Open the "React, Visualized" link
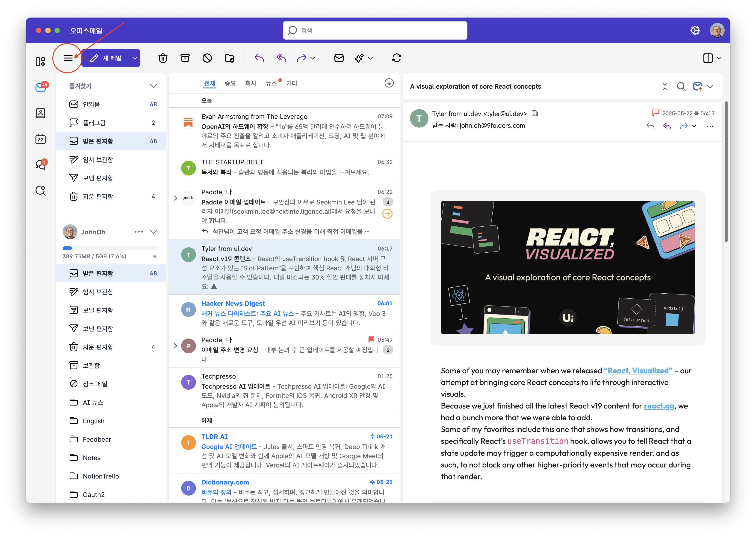Viewport: 756px width, 537px height. click(638, 371)
